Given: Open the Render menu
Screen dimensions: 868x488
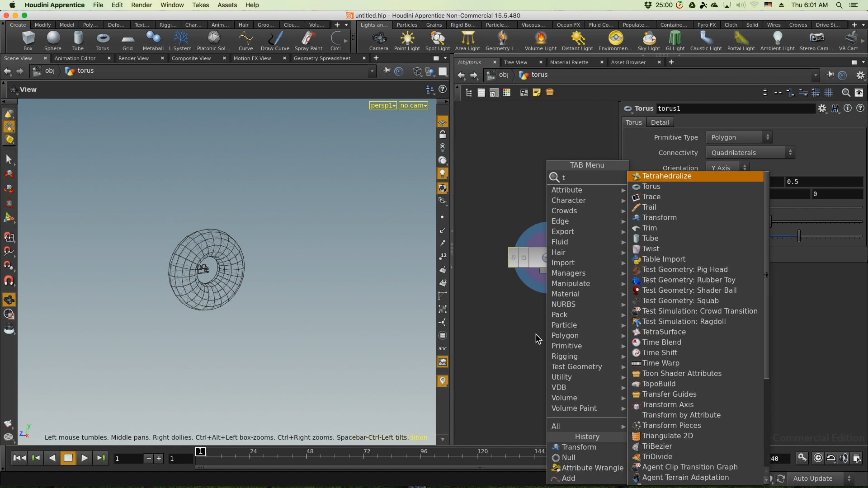Looking at the screenshot, I should (x=141, y=5).
